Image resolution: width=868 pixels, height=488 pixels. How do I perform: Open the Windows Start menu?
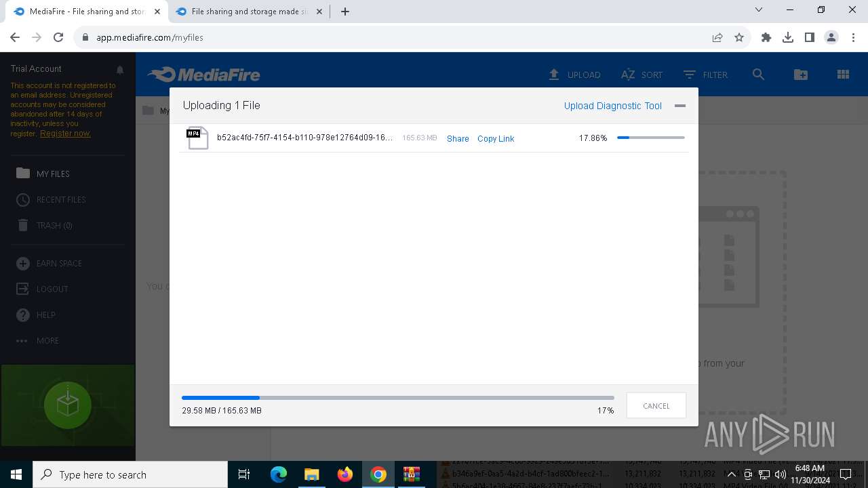(x=16, y=474)
